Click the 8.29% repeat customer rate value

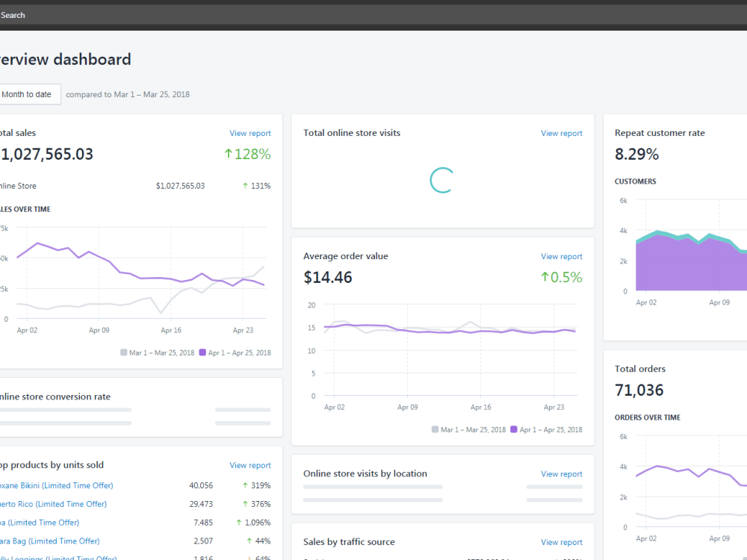point(636,154)
